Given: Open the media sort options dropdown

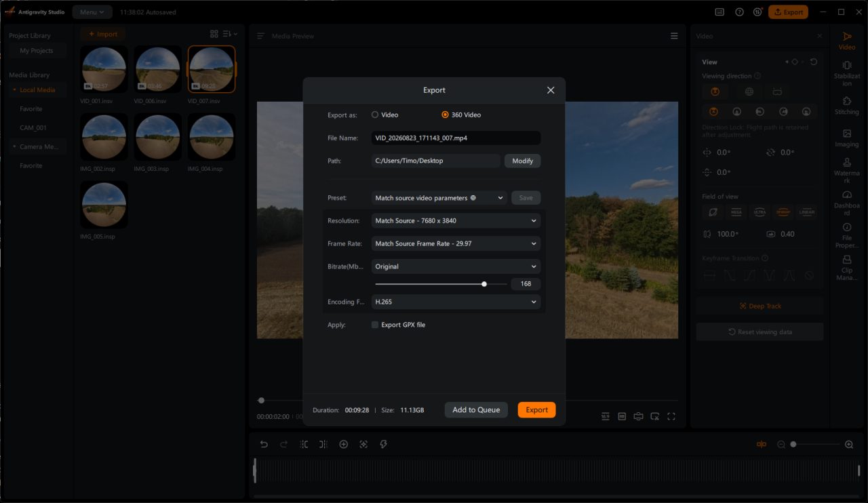Looking at the screenshot, I should 231,34.
